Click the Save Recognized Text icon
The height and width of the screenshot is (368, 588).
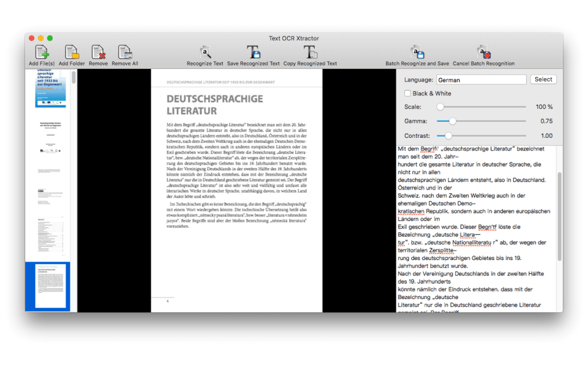pos(254,53)
